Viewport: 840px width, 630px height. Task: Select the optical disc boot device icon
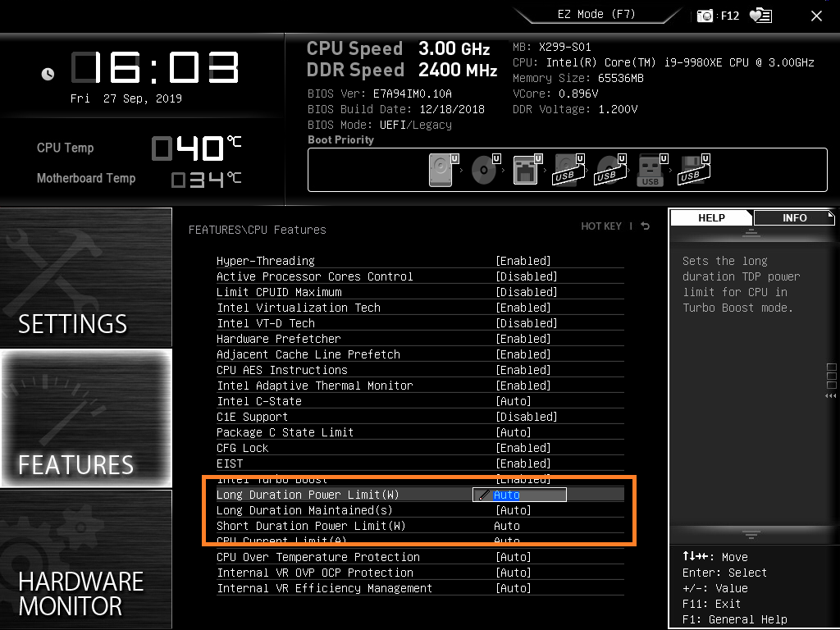[x=484, y=170]
